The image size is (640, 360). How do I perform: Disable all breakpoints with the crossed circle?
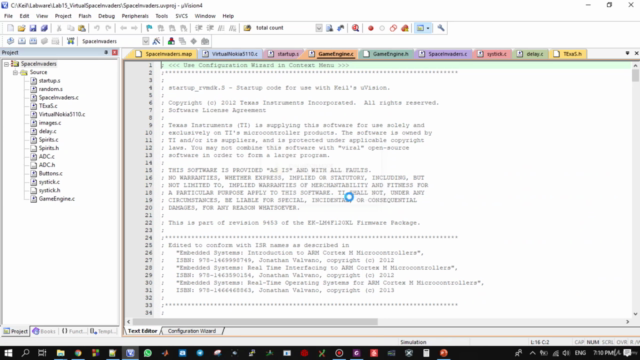393,28
